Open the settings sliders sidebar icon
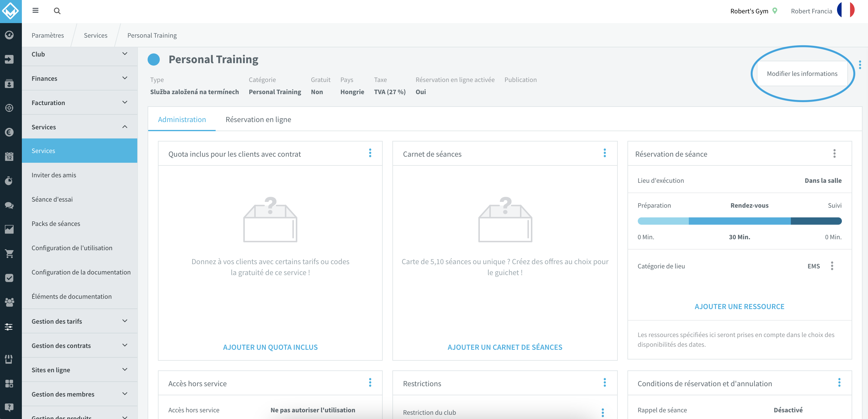Screen dimensions: 868x419 pyautogui.click(x=9, y=326)
